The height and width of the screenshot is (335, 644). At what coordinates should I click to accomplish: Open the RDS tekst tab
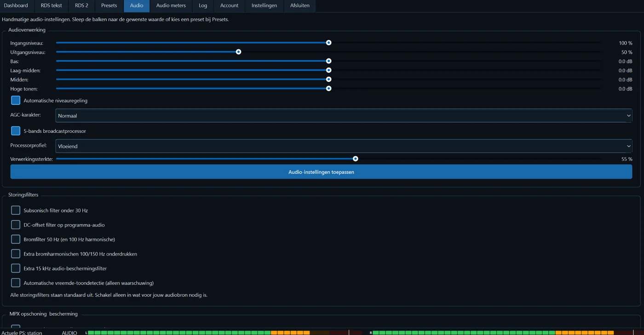click(52, 6)
